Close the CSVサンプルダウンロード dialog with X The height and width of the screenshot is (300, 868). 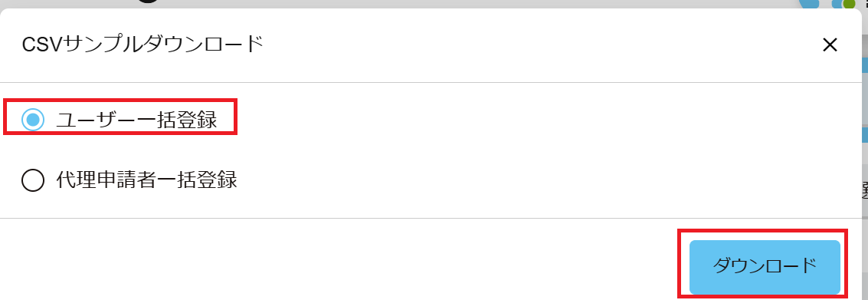pos(829,45)
